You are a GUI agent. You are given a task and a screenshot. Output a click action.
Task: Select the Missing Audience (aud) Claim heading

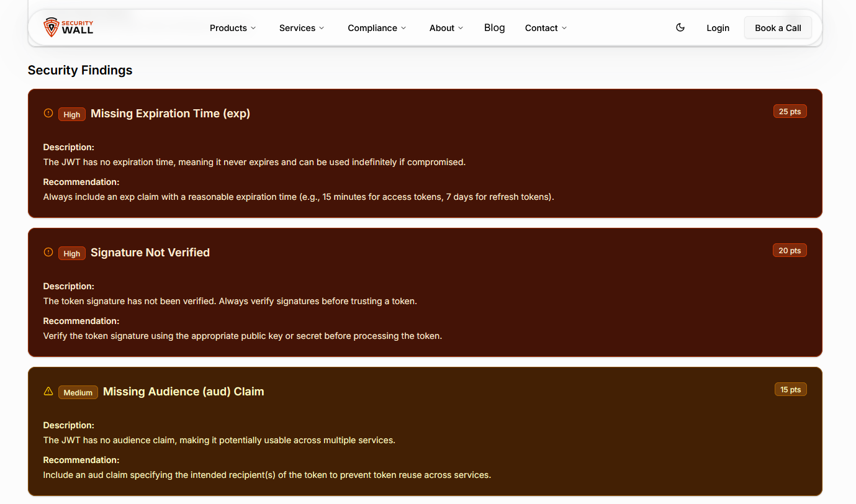183,392
